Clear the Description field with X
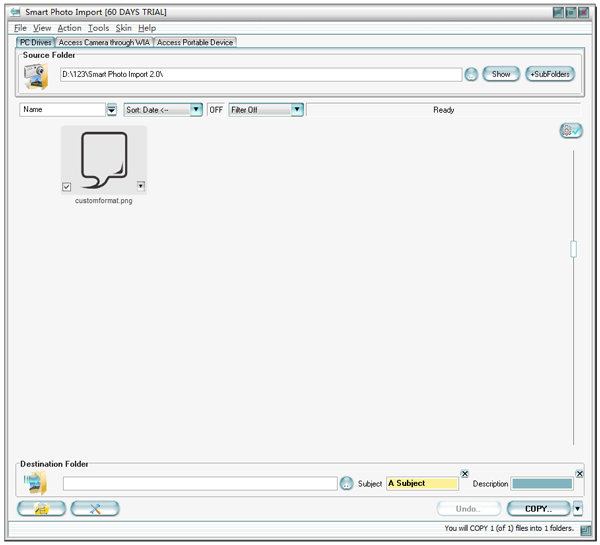Image resolution: width=600 pixels, height=545 pixels. pos(579,473)
